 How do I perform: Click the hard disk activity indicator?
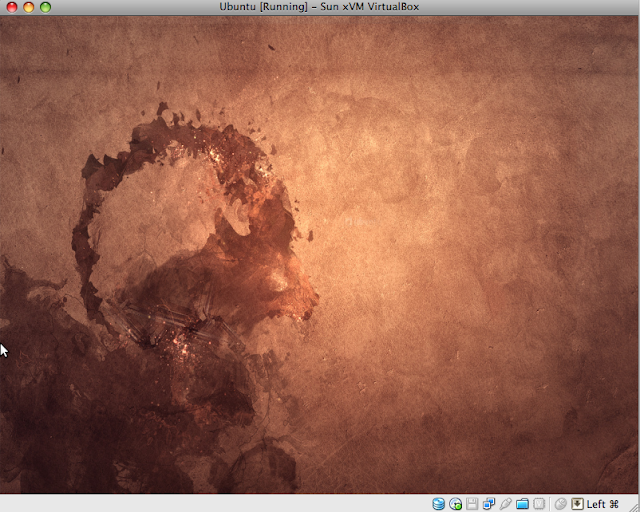tap(439, 504)
